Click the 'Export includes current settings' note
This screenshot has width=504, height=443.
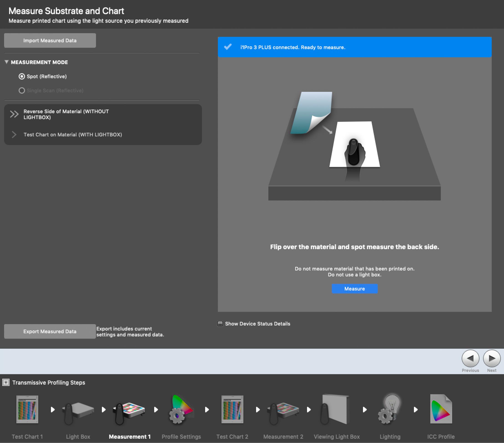coord(130,332)
